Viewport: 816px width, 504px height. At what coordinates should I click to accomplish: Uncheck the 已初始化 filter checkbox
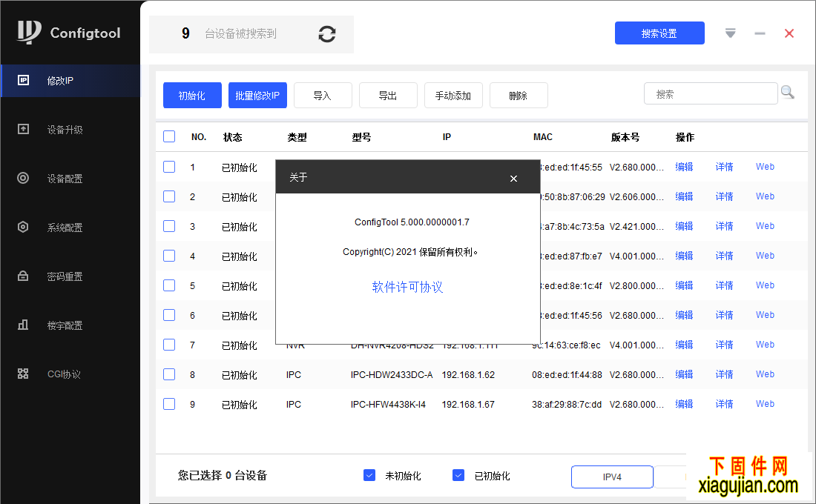point(458,475)
